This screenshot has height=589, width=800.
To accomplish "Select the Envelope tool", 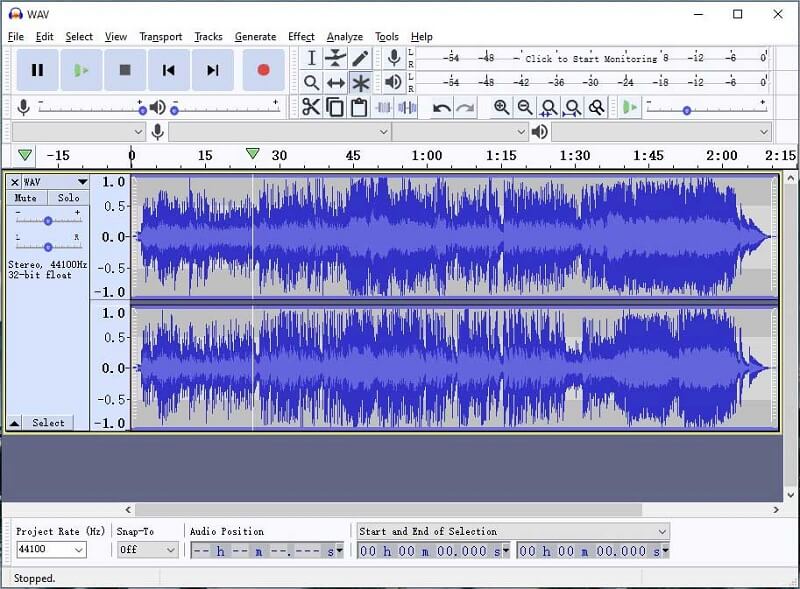I will coord(336,58).
